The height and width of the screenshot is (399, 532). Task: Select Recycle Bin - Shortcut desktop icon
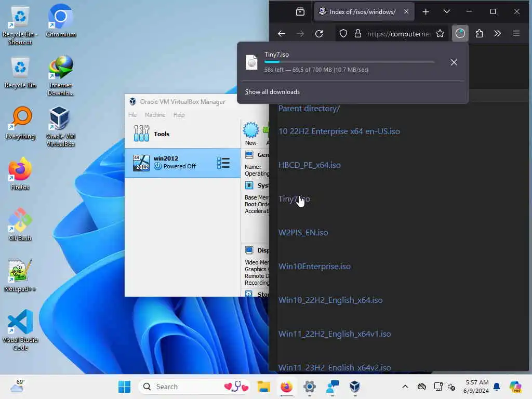(x=20, y=26)
